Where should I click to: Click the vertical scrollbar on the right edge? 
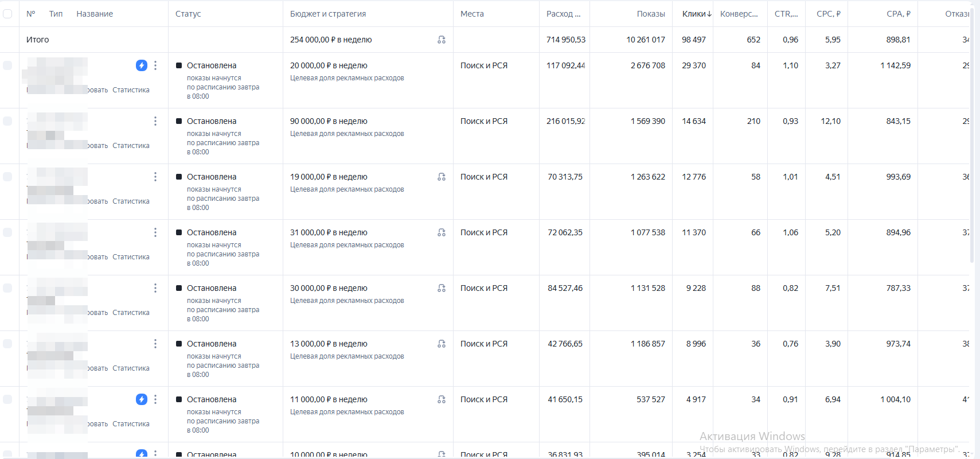tap(972, 132)
